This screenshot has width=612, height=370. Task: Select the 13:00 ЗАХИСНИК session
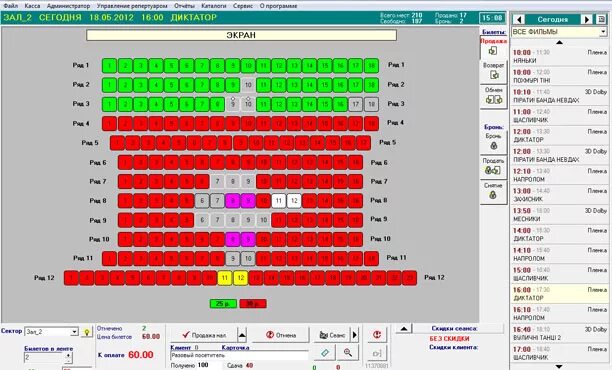click(x=560, y=195)
